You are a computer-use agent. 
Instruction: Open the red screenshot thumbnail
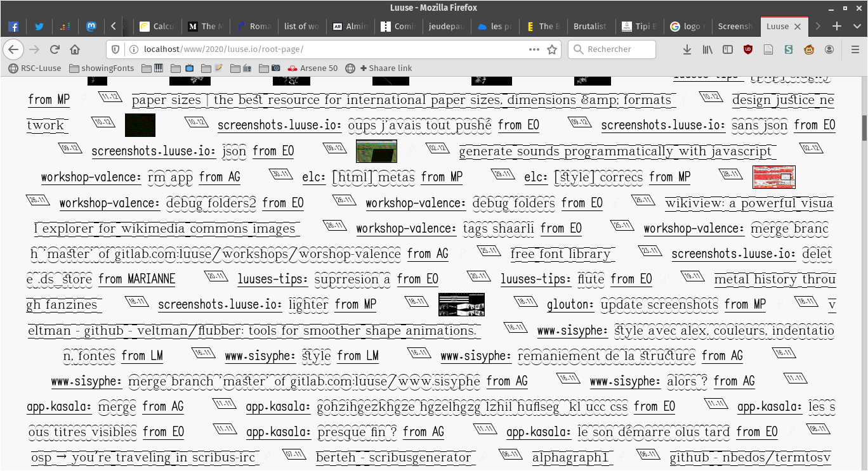(x=773, y=177)
